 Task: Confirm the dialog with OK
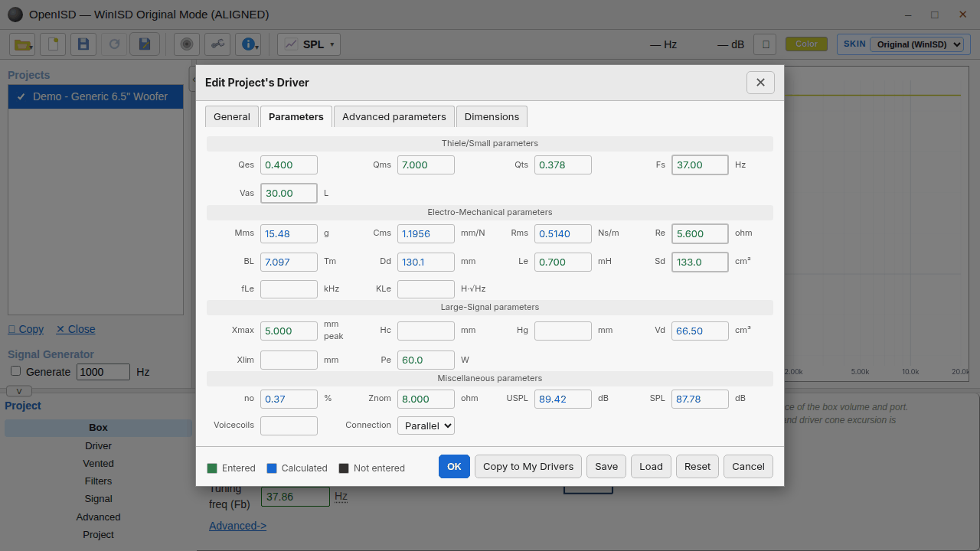pos(454,466)
